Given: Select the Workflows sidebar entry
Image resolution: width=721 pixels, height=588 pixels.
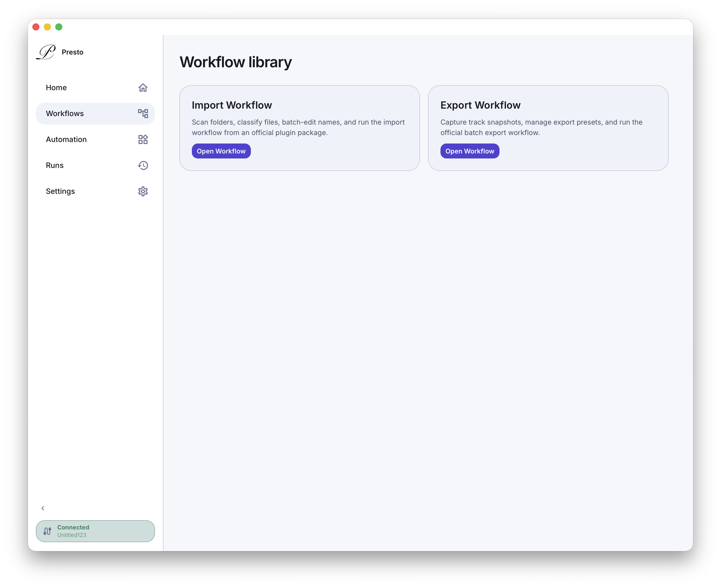Looking at the screenshot, I should (x=65, y=113).
